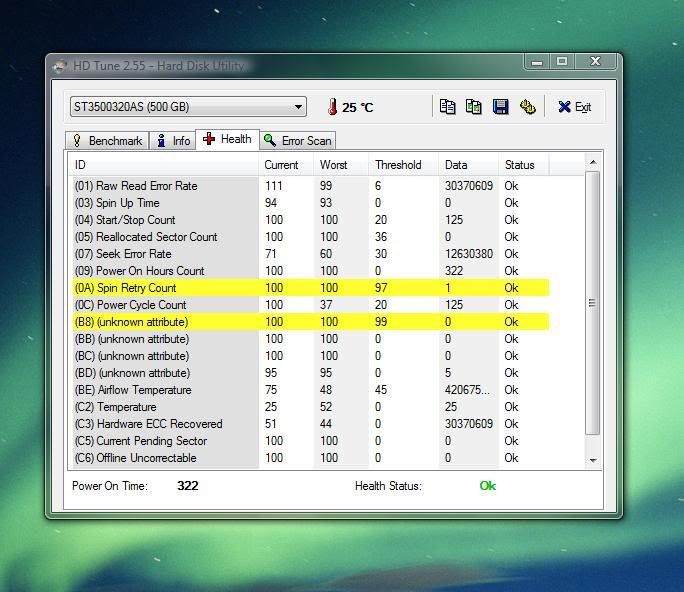Select the Health tab

pyautogui.click(x=227, y=140)
